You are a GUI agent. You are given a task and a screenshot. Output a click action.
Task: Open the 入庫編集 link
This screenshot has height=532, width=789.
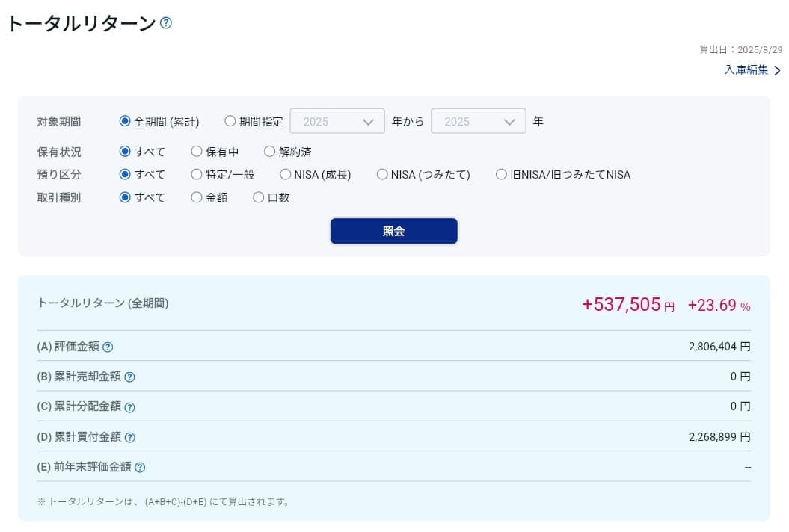click(746, 70)
